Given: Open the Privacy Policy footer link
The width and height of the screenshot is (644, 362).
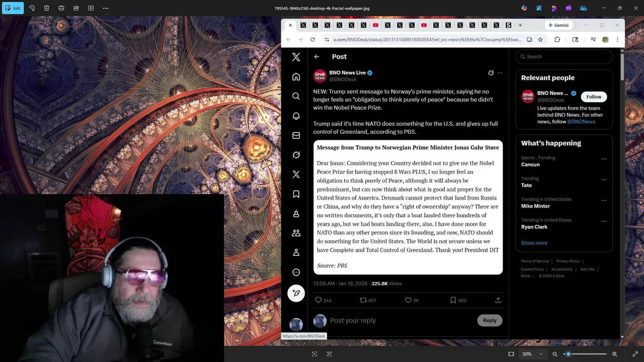Looking at the screenshot, I should [x=568, y=261].
